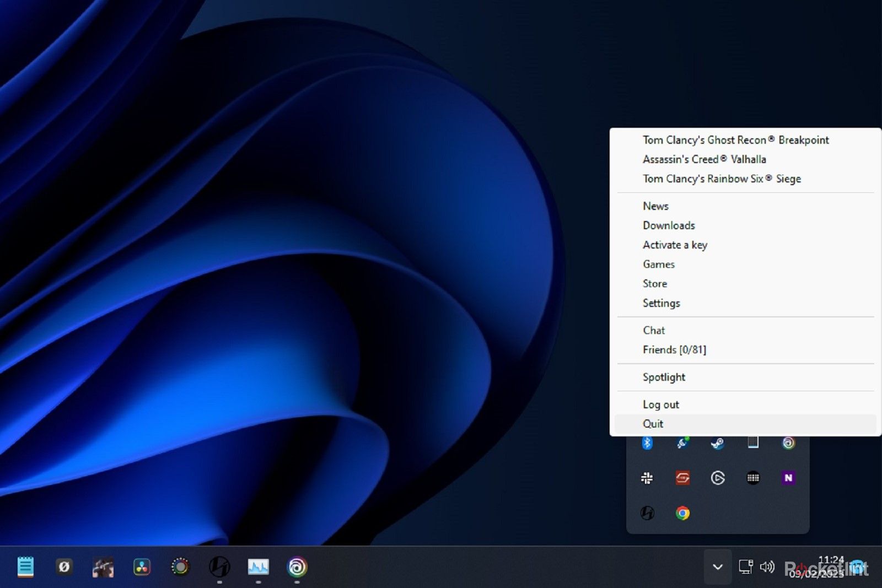
Task: Collapse the hidden icons tray chevron
Action: [x=718, y=567]
